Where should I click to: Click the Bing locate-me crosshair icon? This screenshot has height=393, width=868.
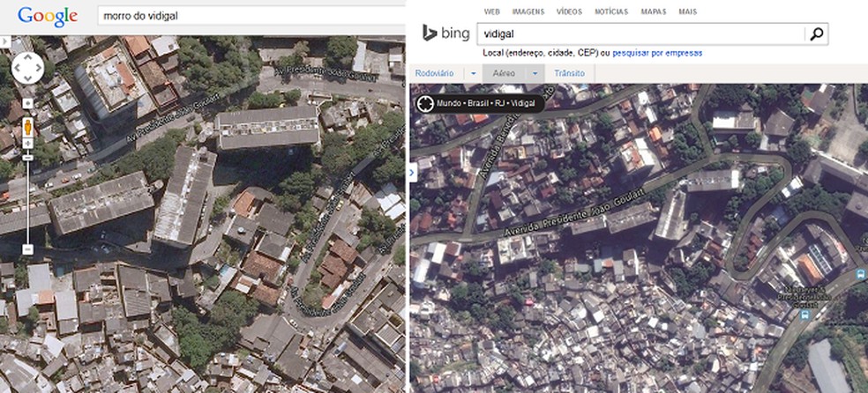click(425, 103)
